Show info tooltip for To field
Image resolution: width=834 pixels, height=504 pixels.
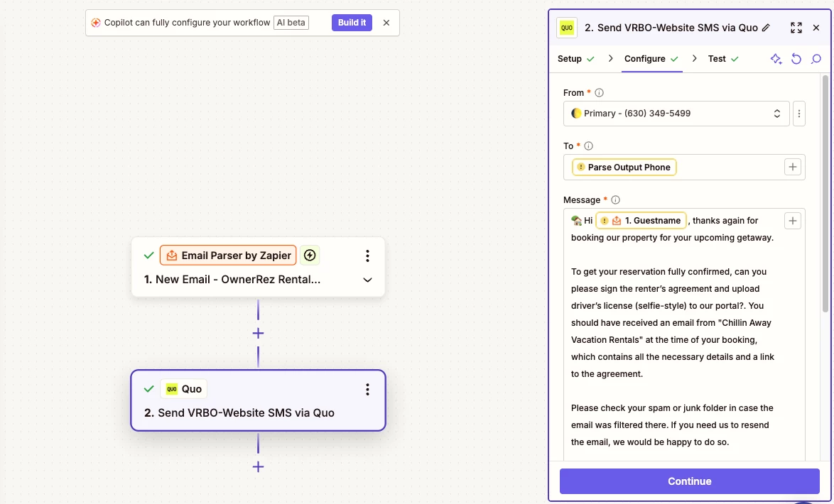click(588, 146)
